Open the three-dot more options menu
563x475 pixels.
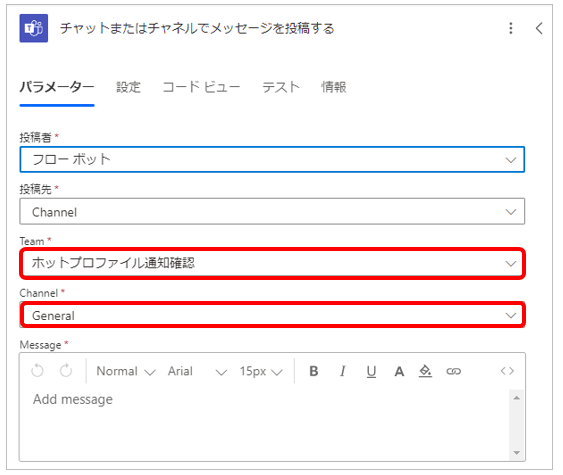(511, 28)
